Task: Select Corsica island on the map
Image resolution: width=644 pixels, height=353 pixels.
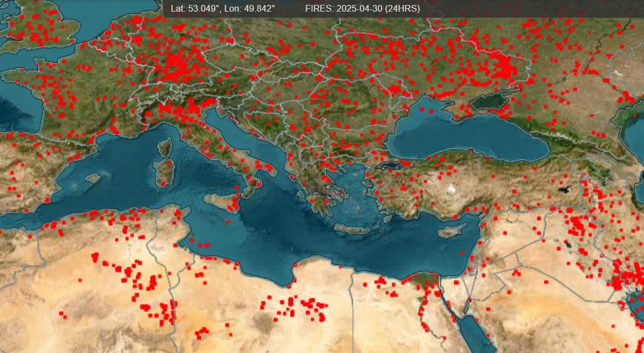Action: tap(164, 147)
